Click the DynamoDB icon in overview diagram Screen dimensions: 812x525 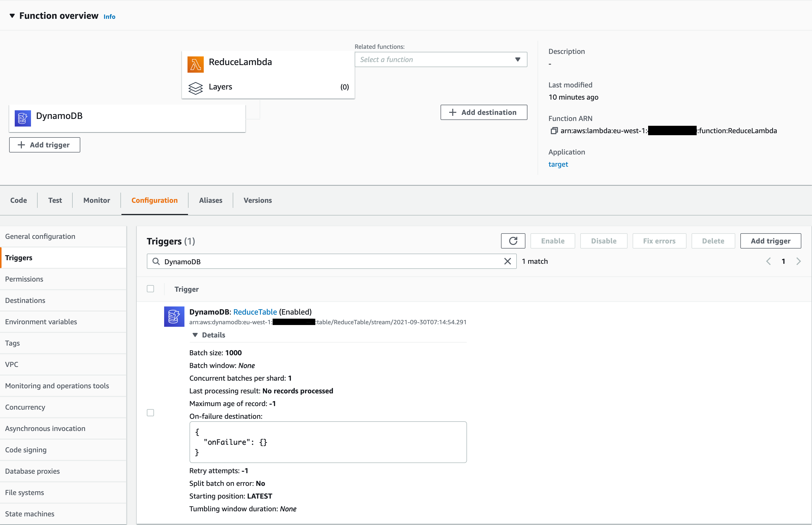23,118
